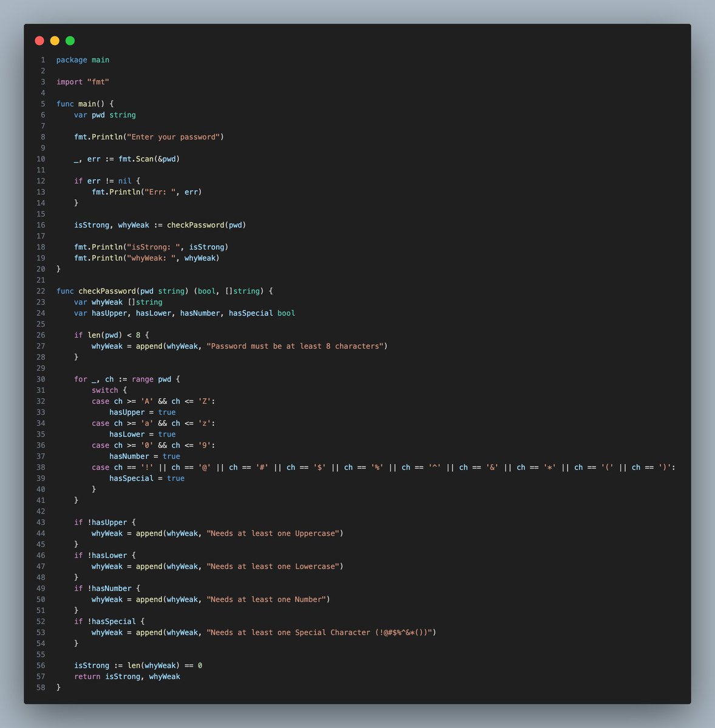Screen dimensions: 715x728
Task: Click line number 29 in the gutter
Action: click(41, 368)
